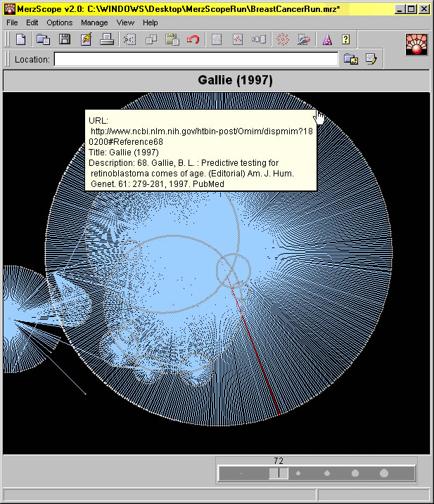Click the yellow Help question mark icon
This screenshot has height=504, width=434.
click(346, 39)
